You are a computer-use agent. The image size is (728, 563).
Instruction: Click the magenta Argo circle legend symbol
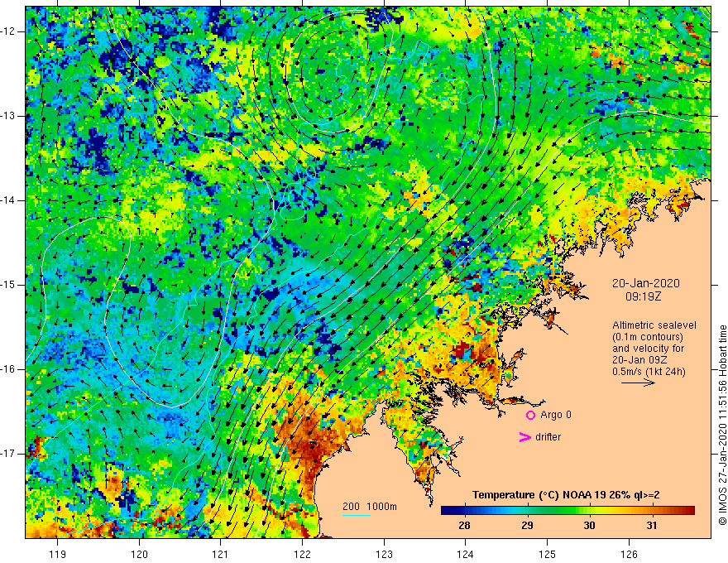tap(530, 415)
